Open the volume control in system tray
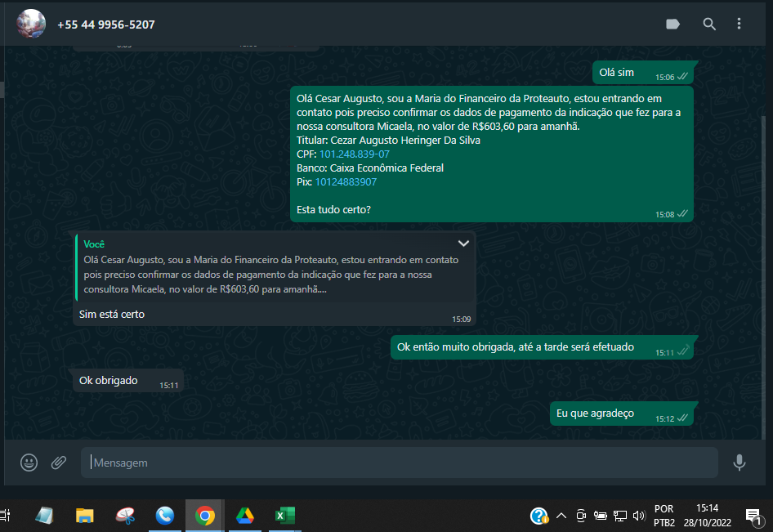The height and width of the screenshot is (532, 773). pos(639,516)
